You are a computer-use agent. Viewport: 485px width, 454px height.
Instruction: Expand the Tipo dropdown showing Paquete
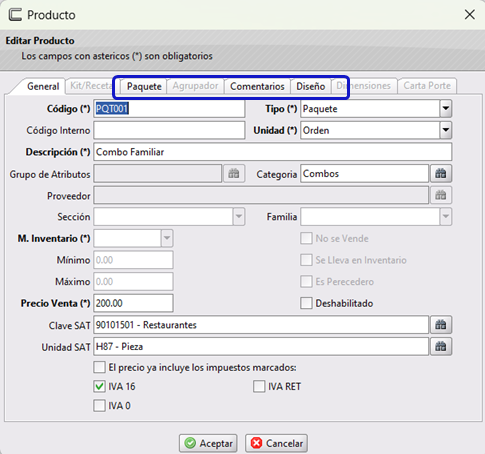tap(446, 109)
